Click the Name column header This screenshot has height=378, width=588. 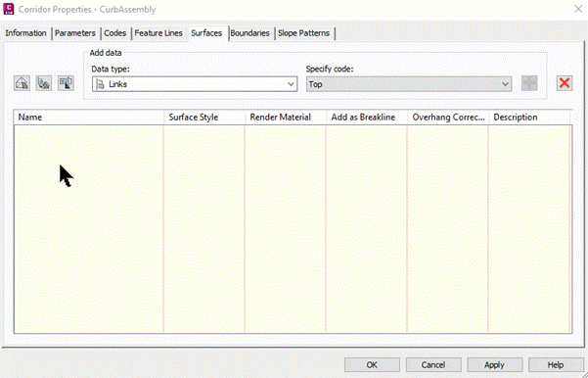click(89, 118)
